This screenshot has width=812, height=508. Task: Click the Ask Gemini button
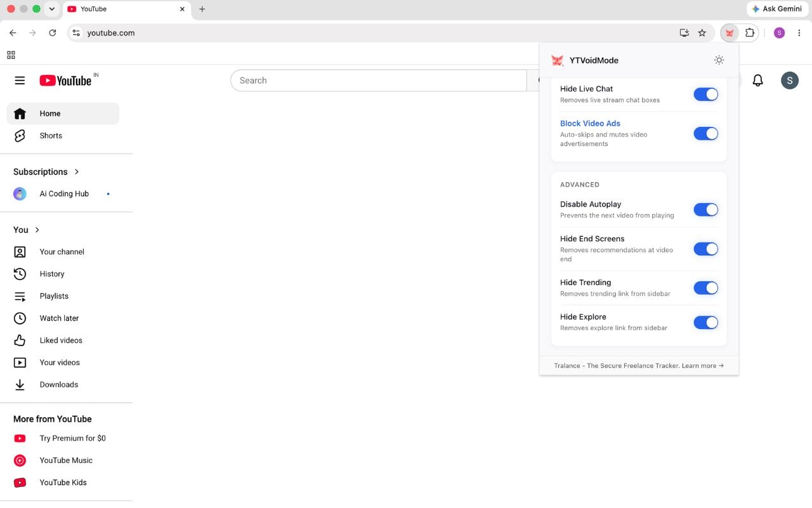[776, 9]
